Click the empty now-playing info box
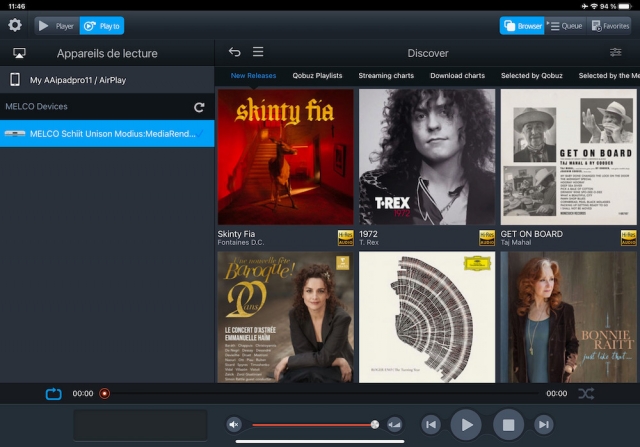Viewport: 640px width, 447px height. [140, 425]
